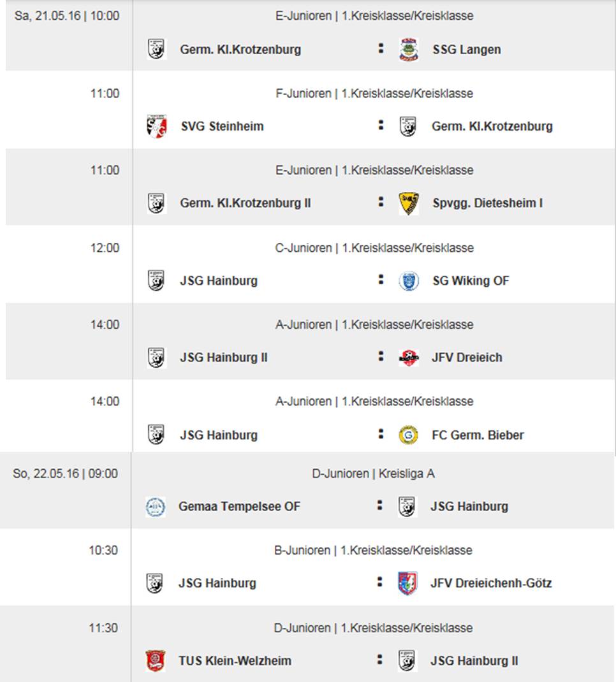Click the Gemaa Tempelsee OF logo
Image resolution: width=616 pixels, height=682 pixels.
[155, 506]
